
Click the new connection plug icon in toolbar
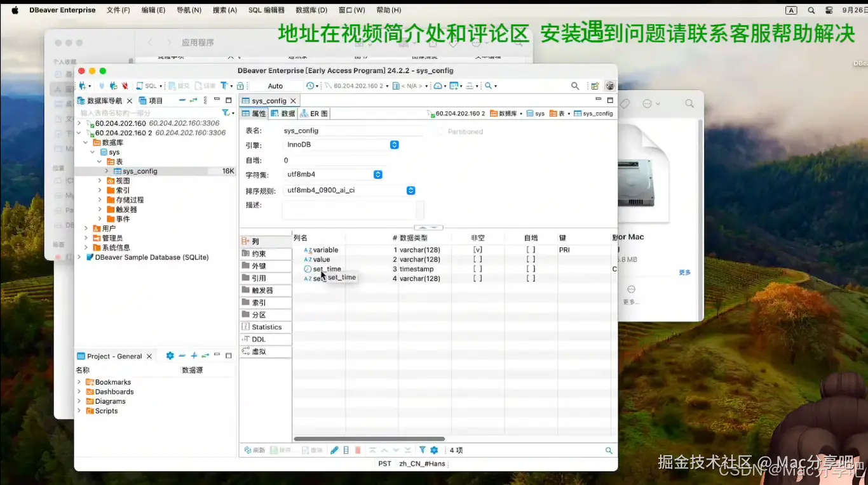(x=83, y=86)
